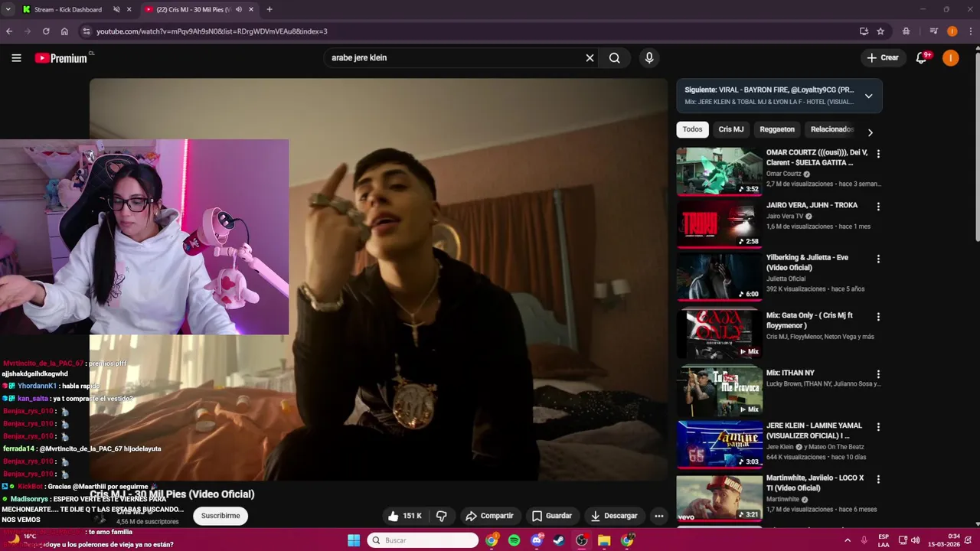Open the browser tab search dropdown
This screenshot has height=551, width=980.
(8, 9)
